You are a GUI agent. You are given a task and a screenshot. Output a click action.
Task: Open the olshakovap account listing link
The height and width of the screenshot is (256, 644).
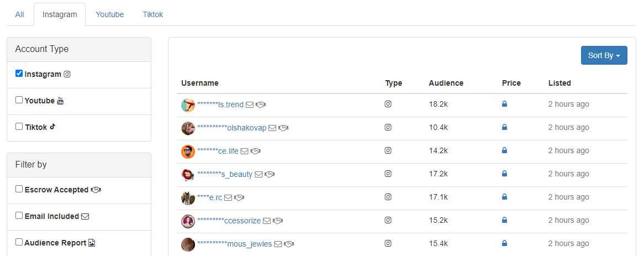tap(246, 128)
